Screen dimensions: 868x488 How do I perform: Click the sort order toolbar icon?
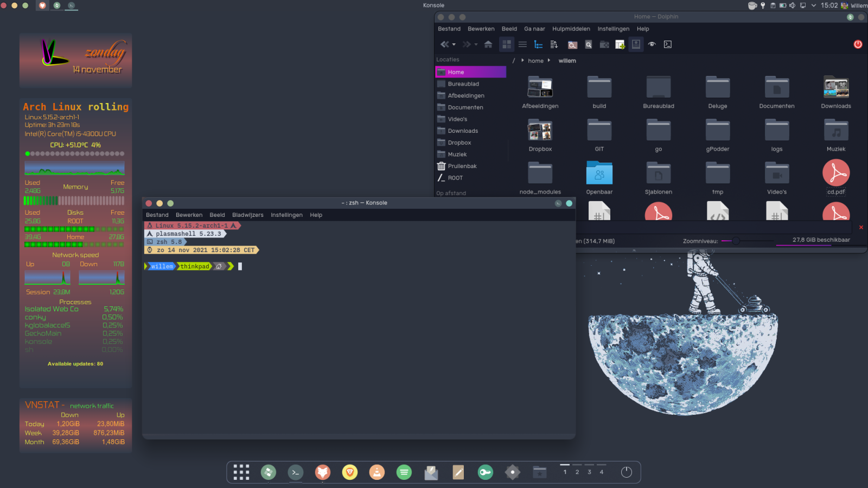click(554, 44)
